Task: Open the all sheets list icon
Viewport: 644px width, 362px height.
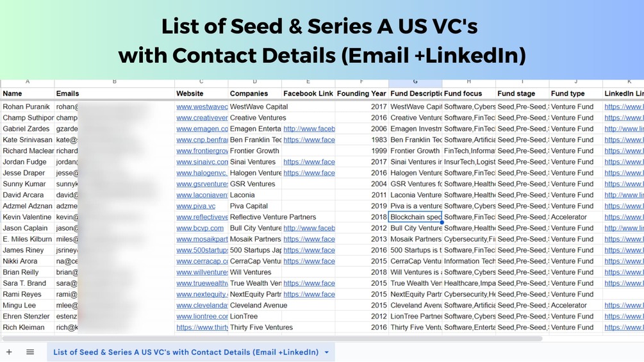Action: (30, 352)
